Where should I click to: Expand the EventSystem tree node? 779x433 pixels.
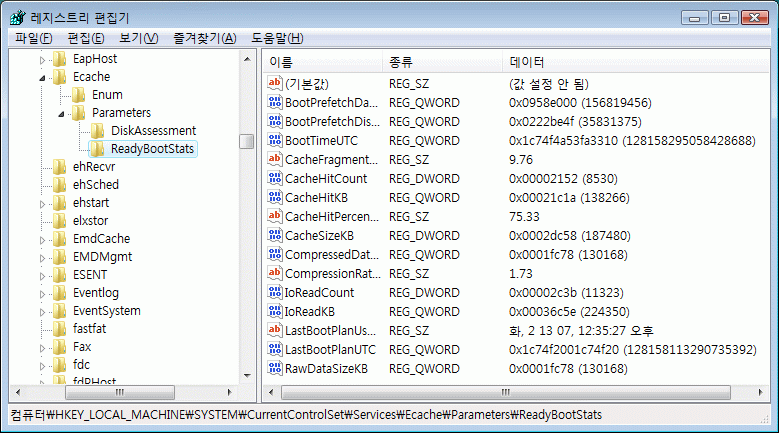pos(42,312)
